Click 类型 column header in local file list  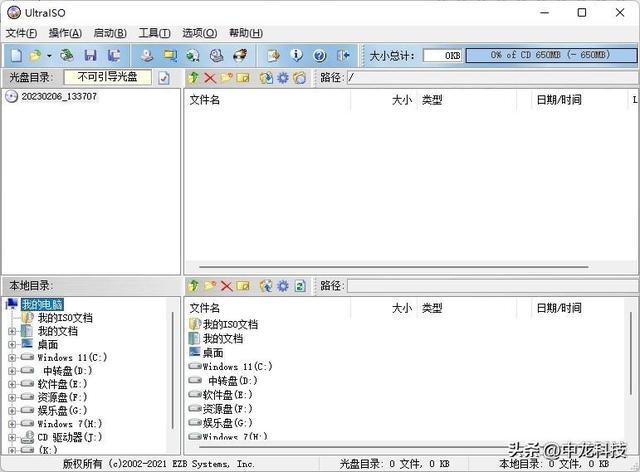coord(467,308)
